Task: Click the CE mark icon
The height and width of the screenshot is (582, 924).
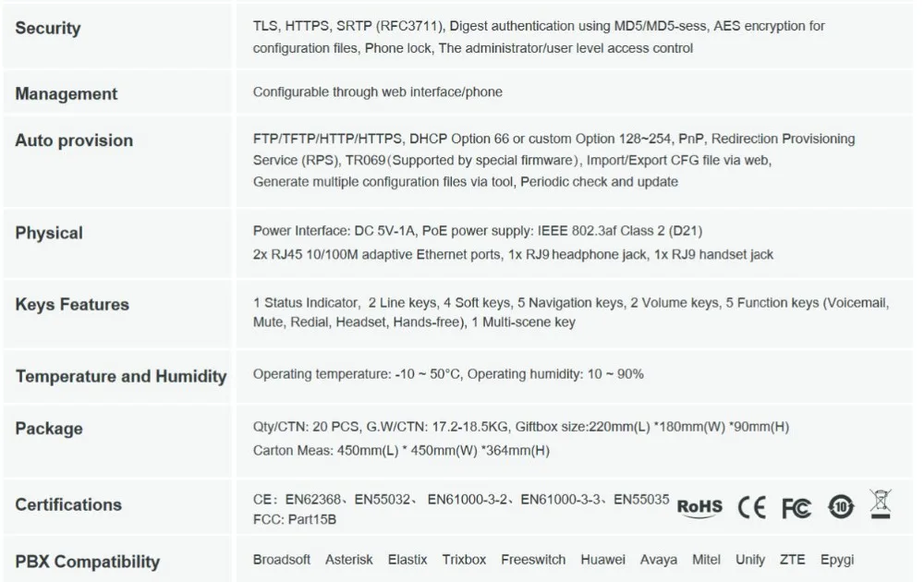Action: [752, 507]
